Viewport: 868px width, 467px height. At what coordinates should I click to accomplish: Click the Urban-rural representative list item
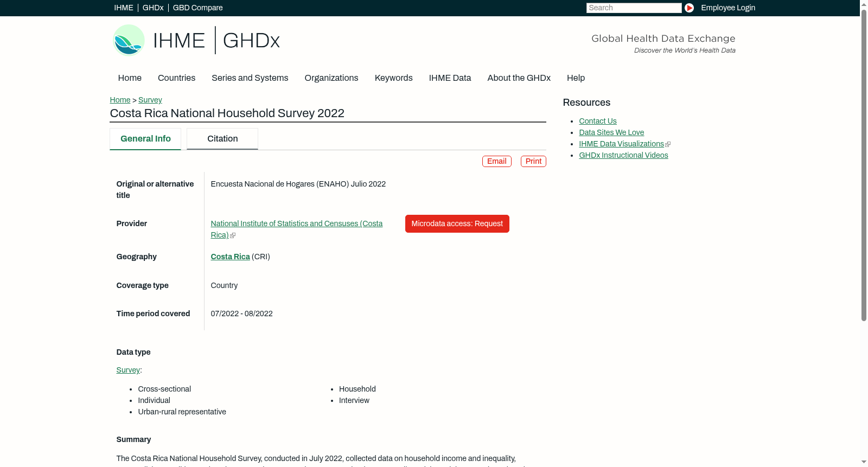(x=182, y=412)
